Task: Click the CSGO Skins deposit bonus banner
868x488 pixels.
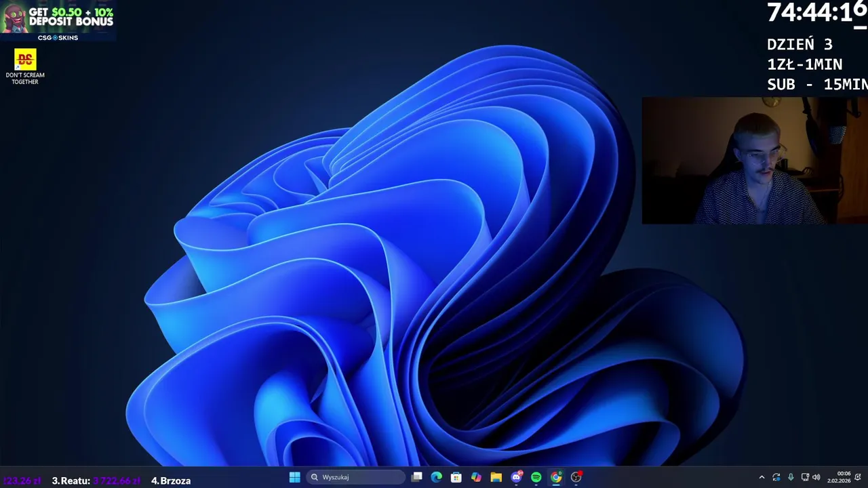Action: (x=58, y=21)
